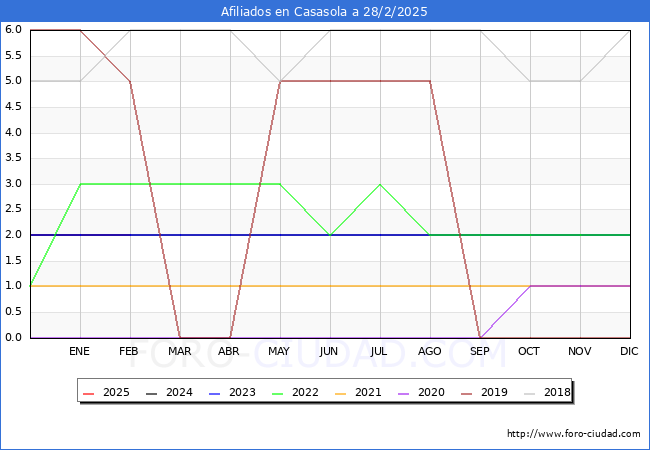Click the 2.0 y-axis value
The width and height of the screenshot is (650, 450).
pyautogui.click(x=13, y=235)
